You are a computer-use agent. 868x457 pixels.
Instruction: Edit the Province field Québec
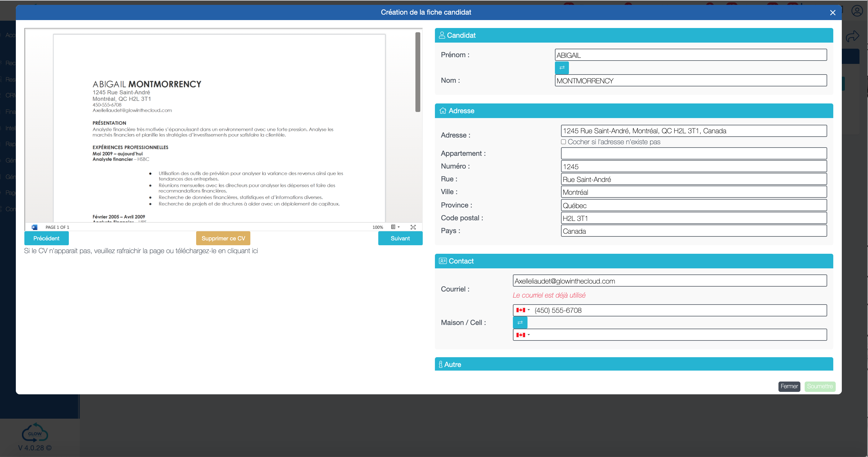click(694, 205)
